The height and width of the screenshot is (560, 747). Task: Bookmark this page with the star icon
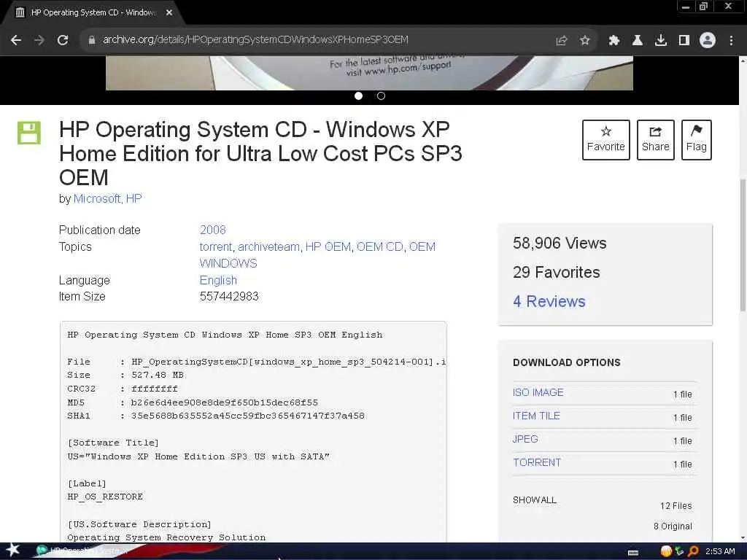click(585, 41)
